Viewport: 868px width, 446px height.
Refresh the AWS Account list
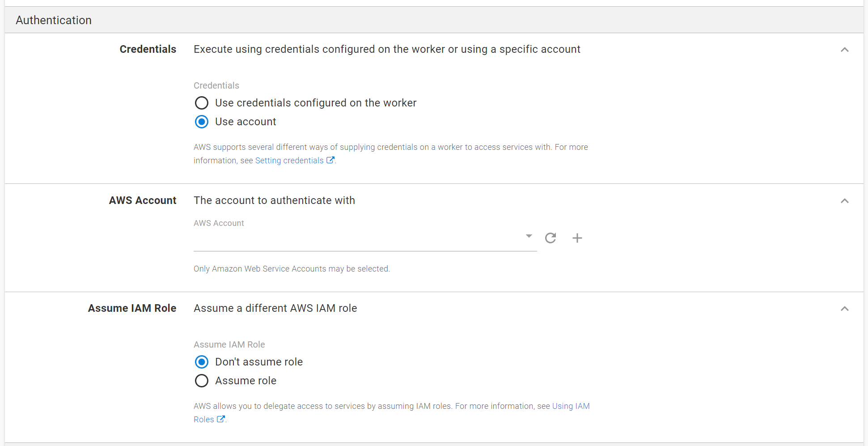pos(550,238)
